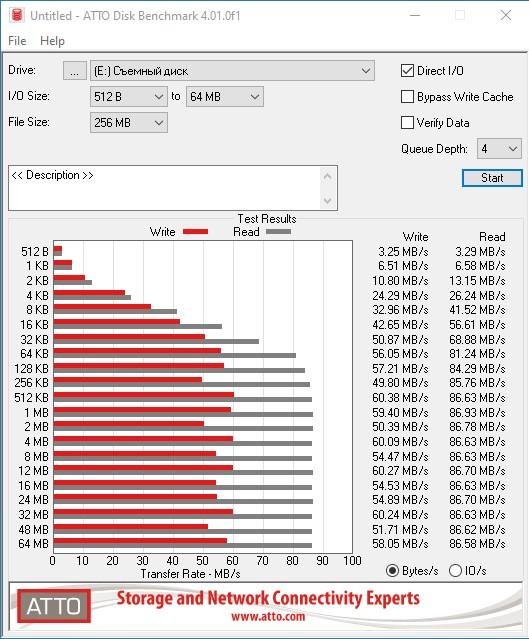Image resolution: width=529 pixels, height=639 pixels.
Task: Open the File Size 256 MB dropdown
Action: pyautogui.click(x=129, y=123)
